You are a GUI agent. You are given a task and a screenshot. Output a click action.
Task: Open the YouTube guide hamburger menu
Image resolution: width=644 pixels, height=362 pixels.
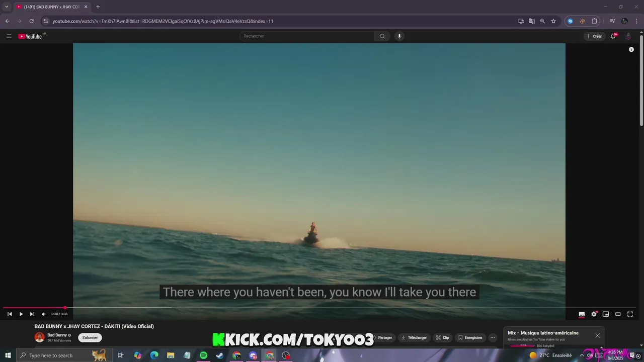pos(9,36)
